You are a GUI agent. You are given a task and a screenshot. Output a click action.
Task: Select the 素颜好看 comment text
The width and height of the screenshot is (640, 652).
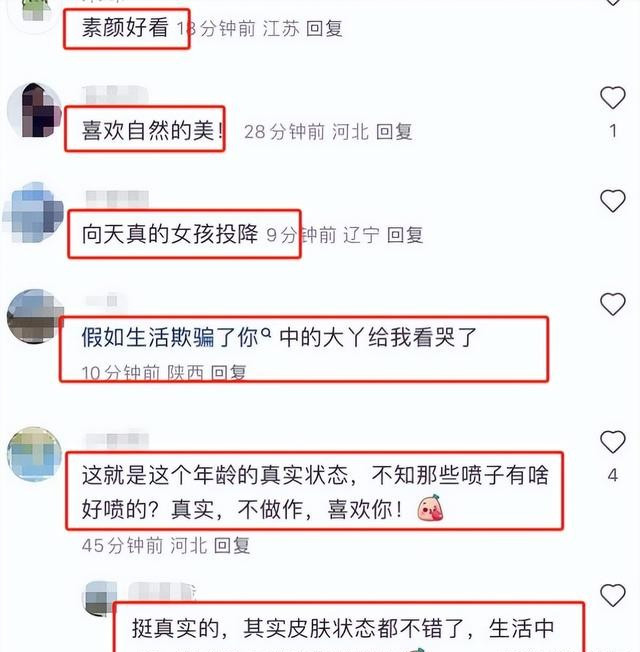point(125,28)
